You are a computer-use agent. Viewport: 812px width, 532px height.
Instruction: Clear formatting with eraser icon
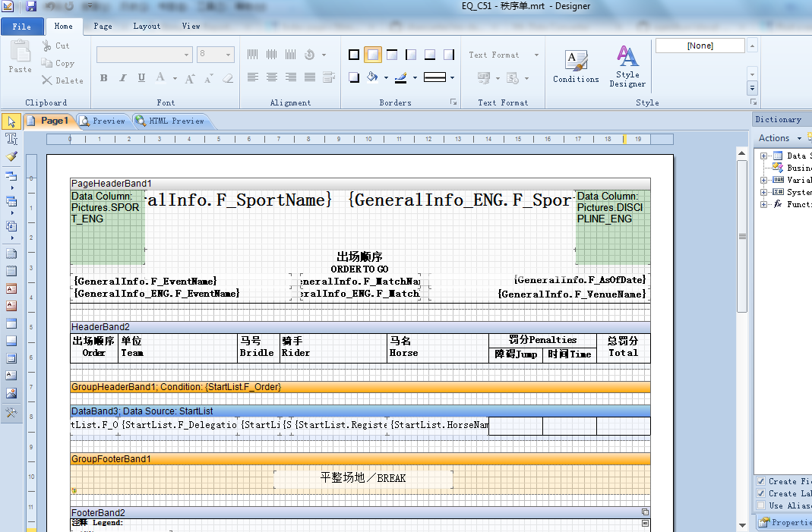tap(228, 79)
